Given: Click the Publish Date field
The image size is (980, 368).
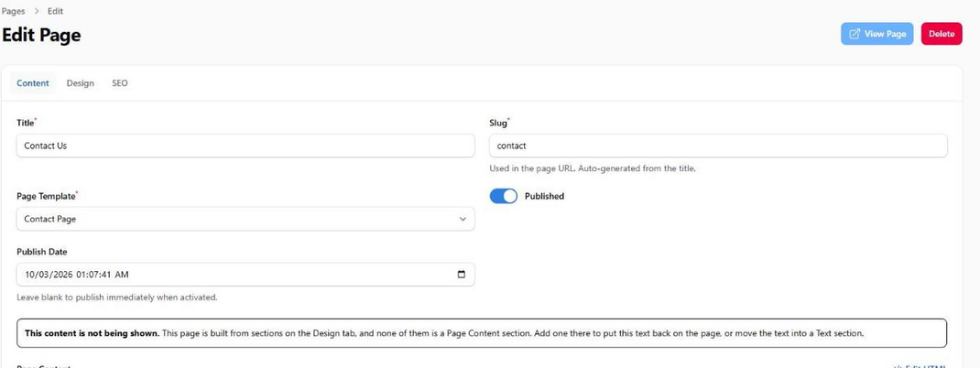Looking at the screenshot, I should (x=245, y=275).
